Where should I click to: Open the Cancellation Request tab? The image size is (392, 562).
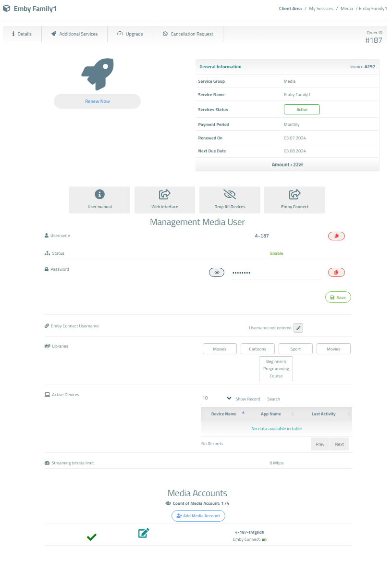click(188, 34)
